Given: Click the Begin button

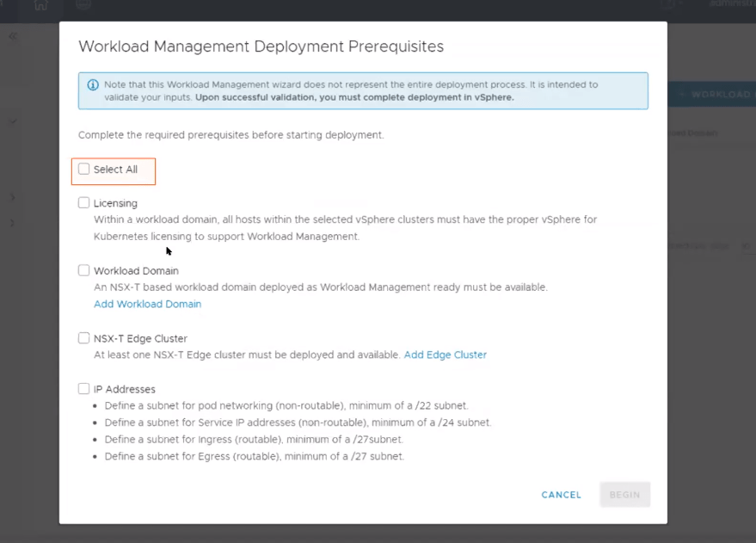Looking at the screenshot, I should [624, 495].
